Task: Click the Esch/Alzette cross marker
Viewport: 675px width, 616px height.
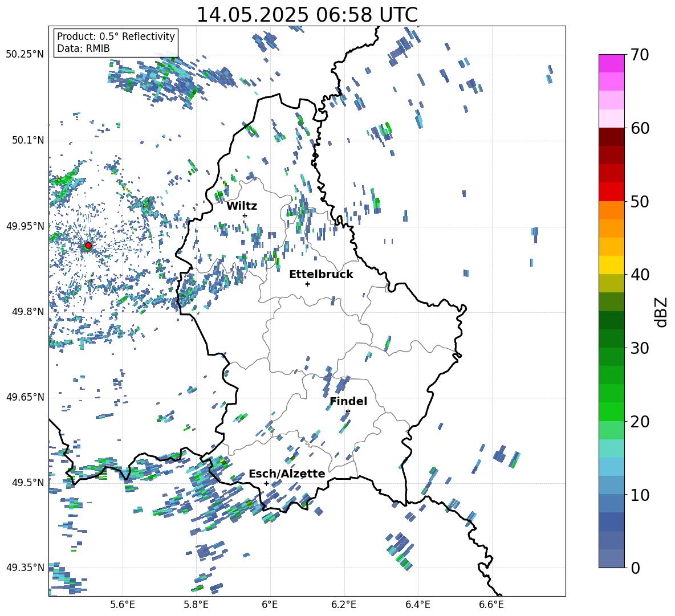Action: pyautogui.click(x=266, y=483)
